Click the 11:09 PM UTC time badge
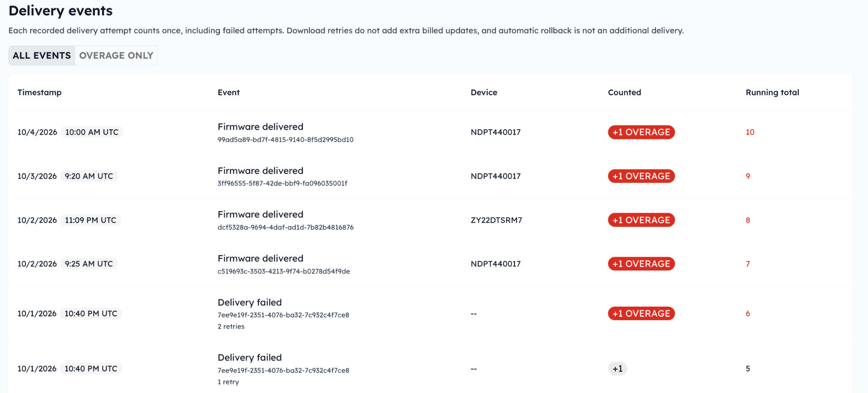The height and width of the screenshot is (393, 868). [91, 220]
